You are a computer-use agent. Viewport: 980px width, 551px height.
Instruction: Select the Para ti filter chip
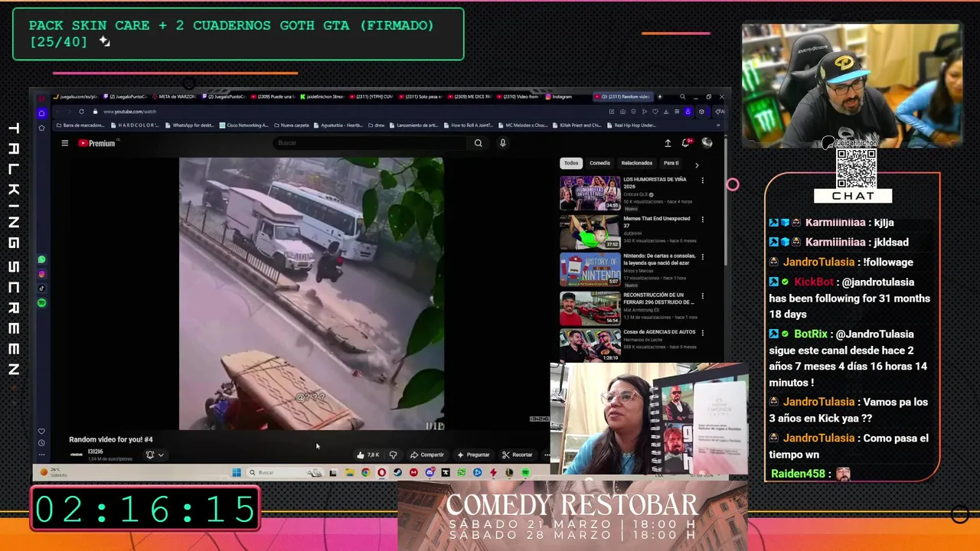pyautogui.click(x=671, y=163)
